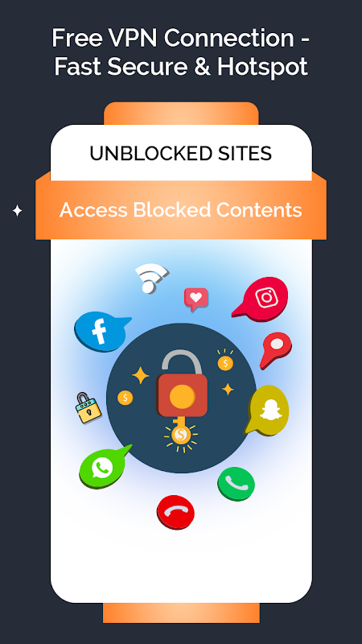
Task: Tap the green phone call icon
Action: coord(236,484)
